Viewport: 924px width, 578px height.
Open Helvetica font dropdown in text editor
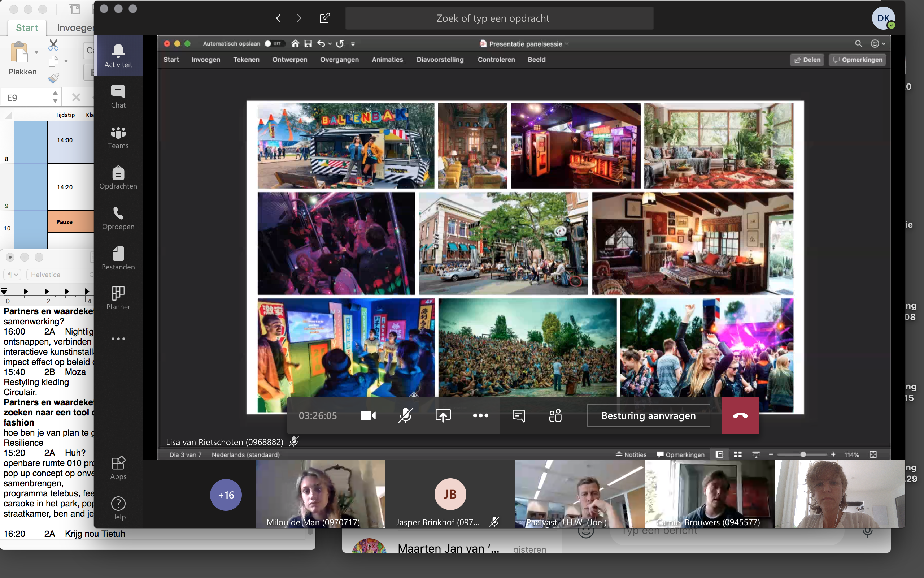coord(61,275)
